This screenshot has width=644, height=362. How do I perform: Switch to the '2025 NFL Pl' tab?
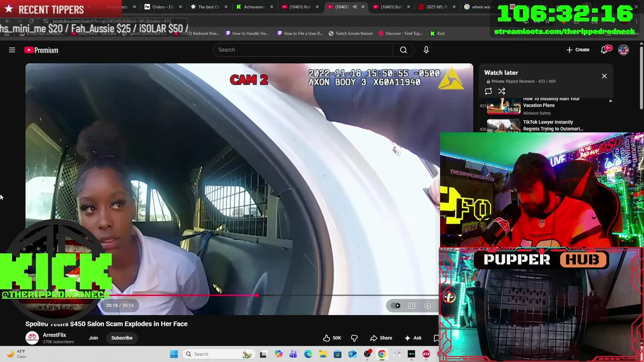click(437, 7)
